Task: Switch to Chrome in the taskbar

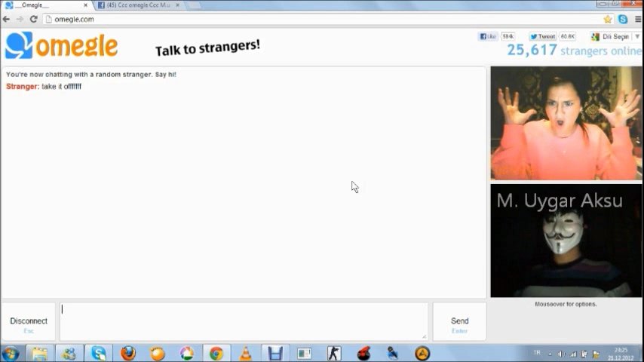Action: click(x=216, y=354)
